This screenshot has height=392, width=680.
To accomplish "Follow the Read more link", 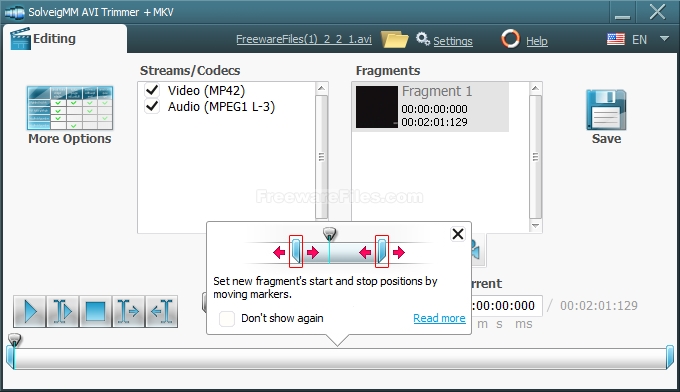I will [439, 318].
